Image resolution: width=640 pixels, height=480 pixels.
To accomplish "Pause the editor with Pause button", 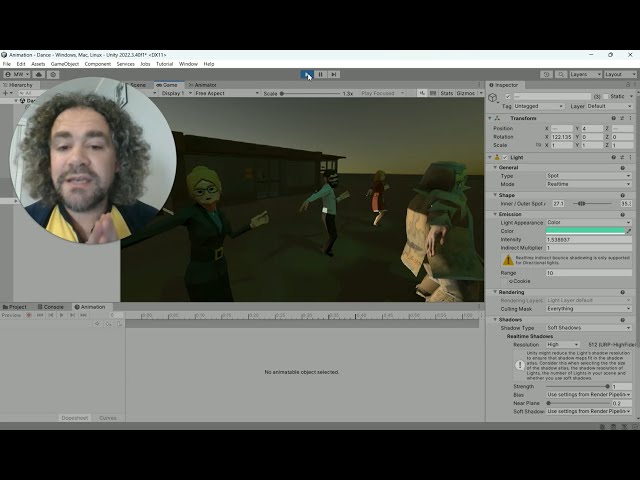I will 320,74.
